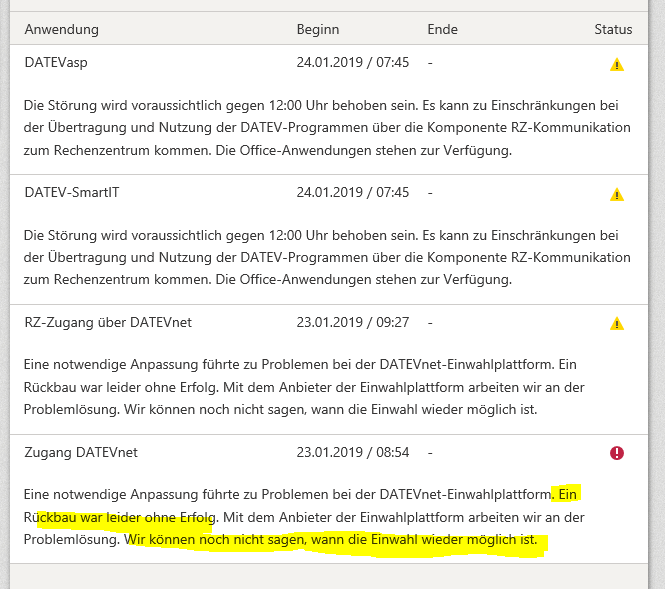Open the Zugang DATEVnet entry
This screenshot has height=589, width=665.
[x=81, y=452]
